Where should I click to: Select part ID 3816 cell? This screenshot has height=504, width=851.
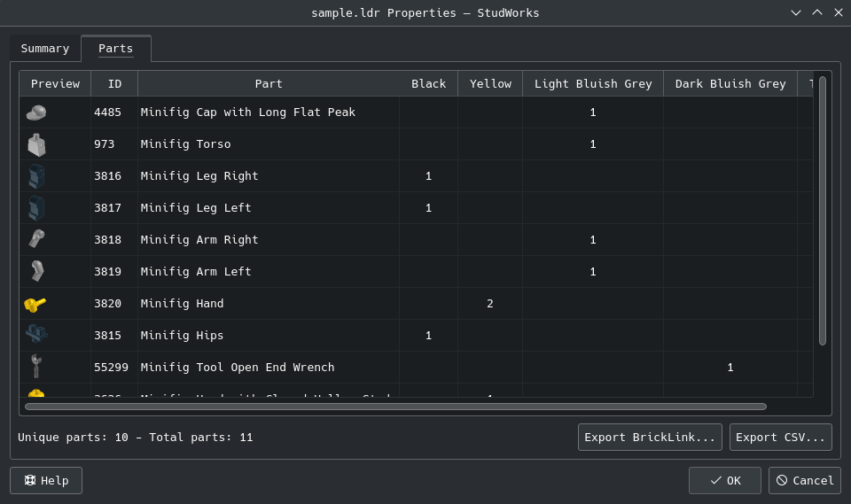pos(114,176)
